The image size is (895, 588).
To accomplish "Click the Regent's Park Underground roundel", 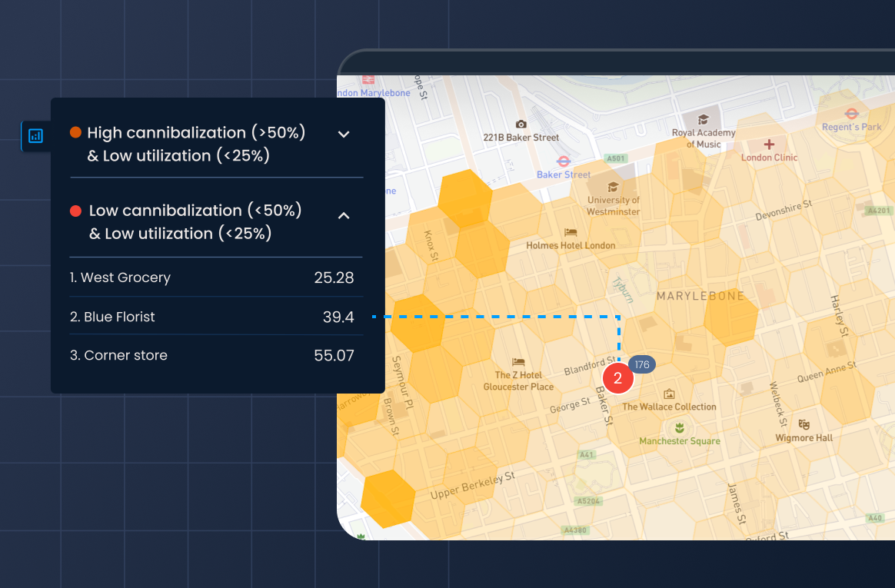I will point(851,112).
